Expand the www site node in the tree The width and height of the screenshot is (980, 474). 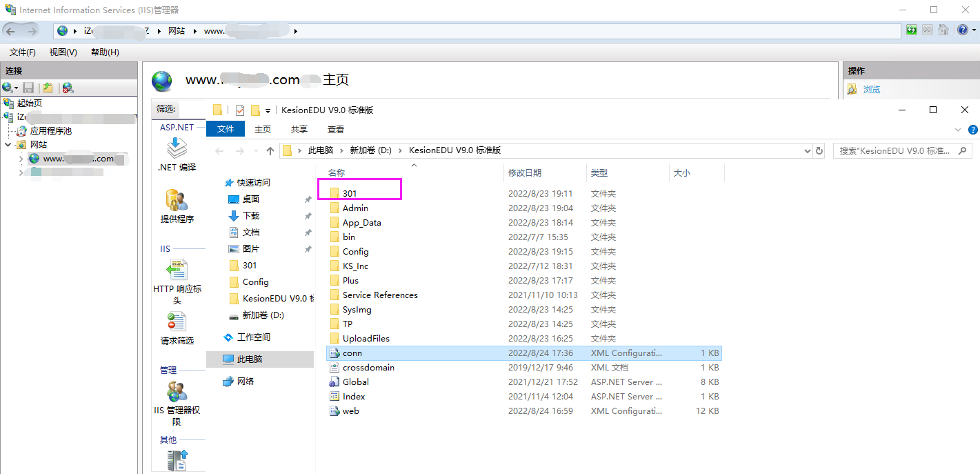click(x=21, y=159)
